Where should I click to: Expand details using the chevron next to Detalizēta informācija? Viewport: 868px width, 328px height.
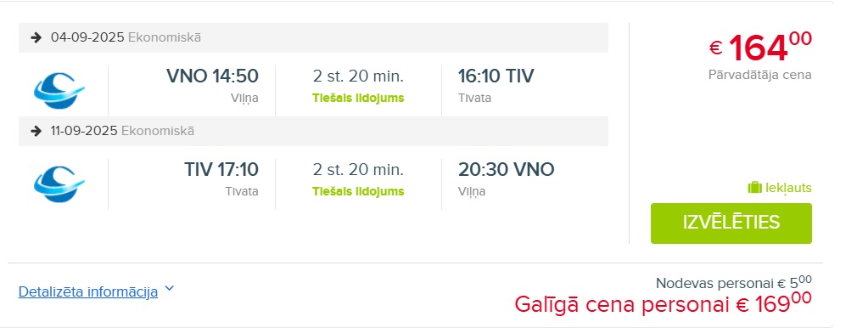pyautogui.click(x=170, y=288)
